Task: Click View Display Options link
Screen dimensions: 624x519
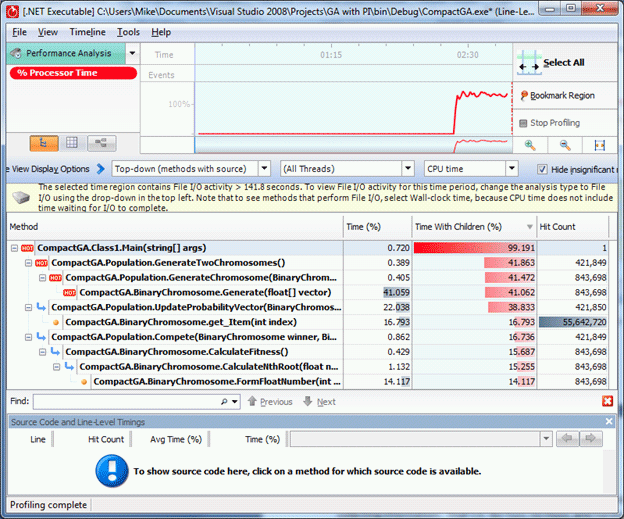Action: (x=50, y=169)
